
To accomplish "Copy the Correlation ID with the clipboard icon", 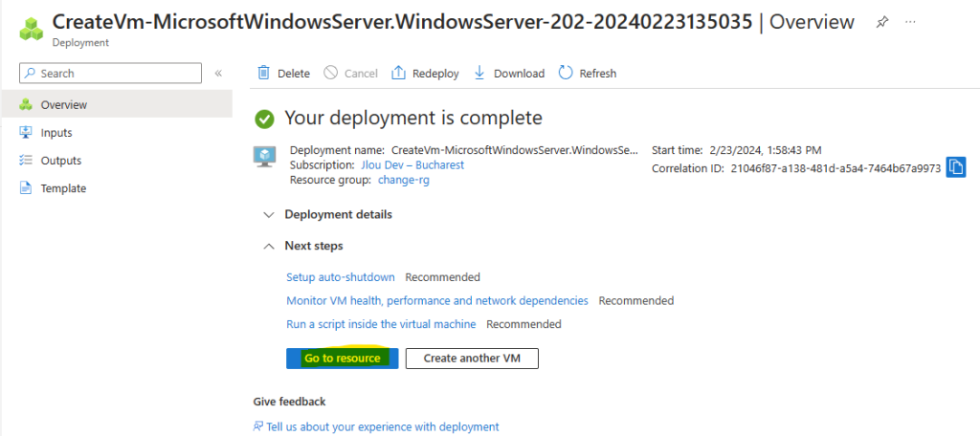I will 956,166.
